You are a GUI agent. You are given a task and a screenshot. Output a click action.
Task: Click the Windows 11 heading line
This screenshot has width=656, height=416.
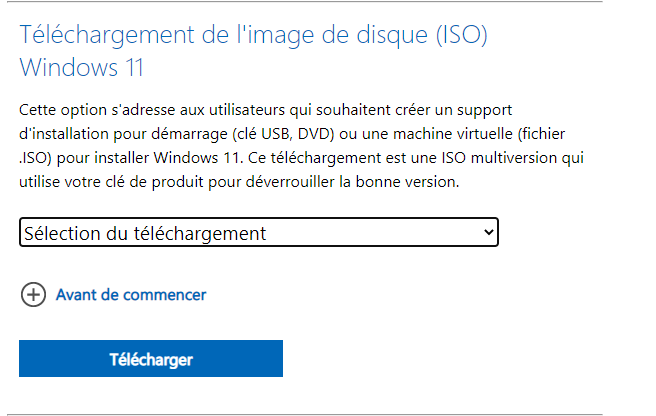[81, 68]
